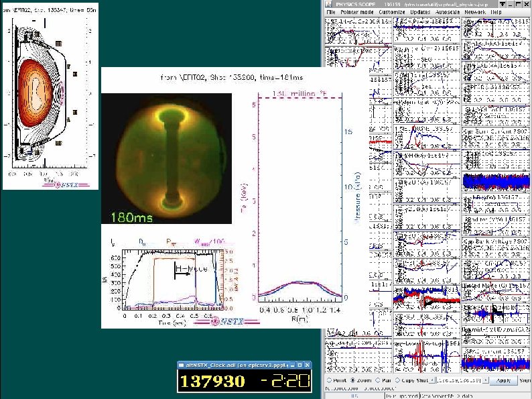The image size is (532, 399).
Task: Select the Zoom pointer mode radio button
Action: [x=352, y=380]
